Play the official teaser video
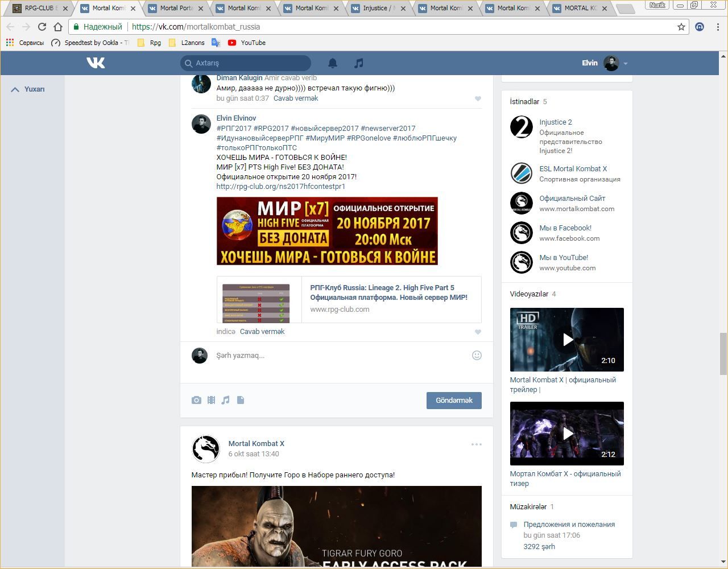Viewport: 728px width, 569px height. 566,434
